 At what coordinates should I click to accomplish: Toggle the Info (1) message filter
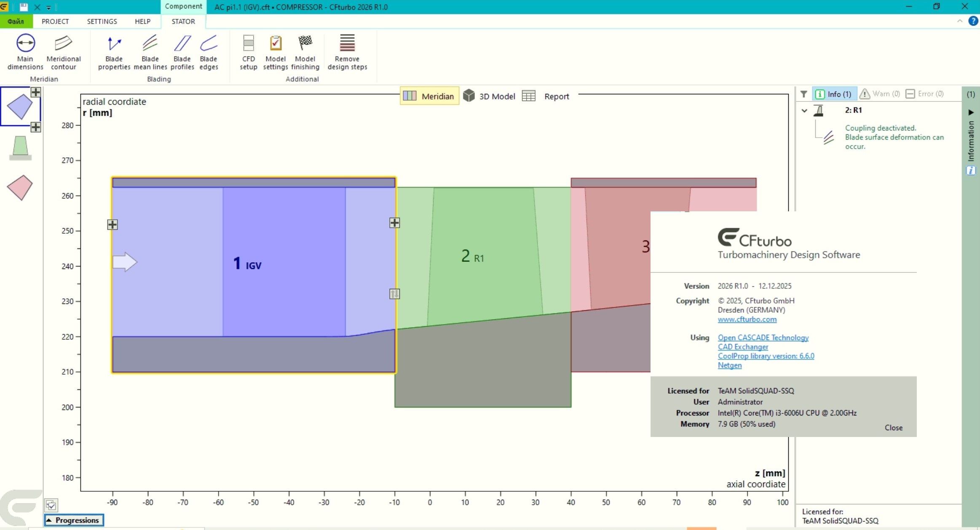pyautogui.click(x=834, y=94)
